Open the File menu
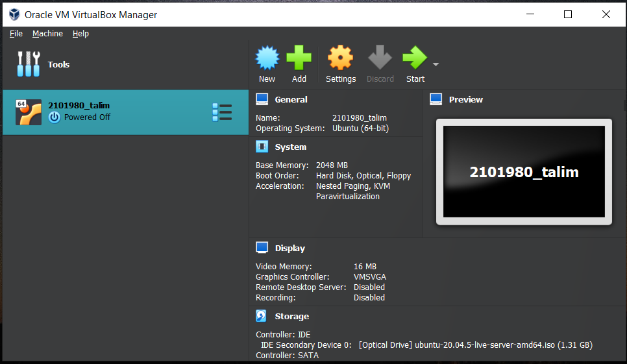Viewport: 627px width, 364px height. click(16, 34)
